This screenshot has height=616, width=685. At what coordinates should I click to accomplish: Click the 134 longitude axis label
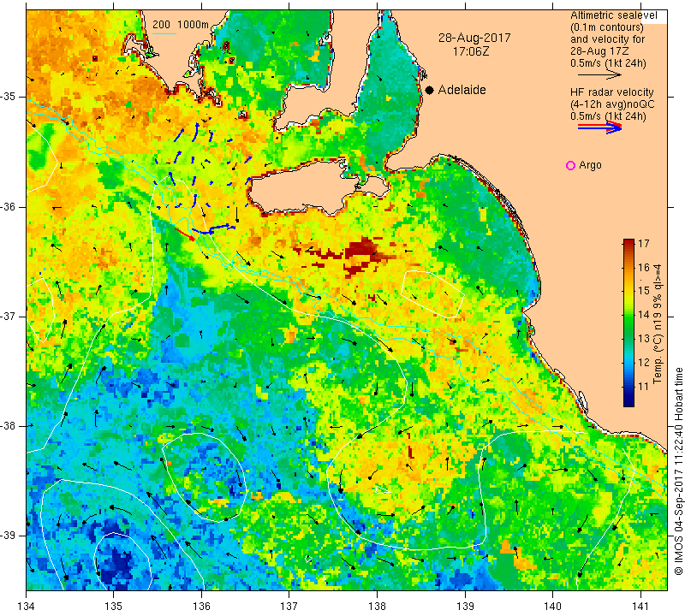pyautogui.click(x=27, y=607)
